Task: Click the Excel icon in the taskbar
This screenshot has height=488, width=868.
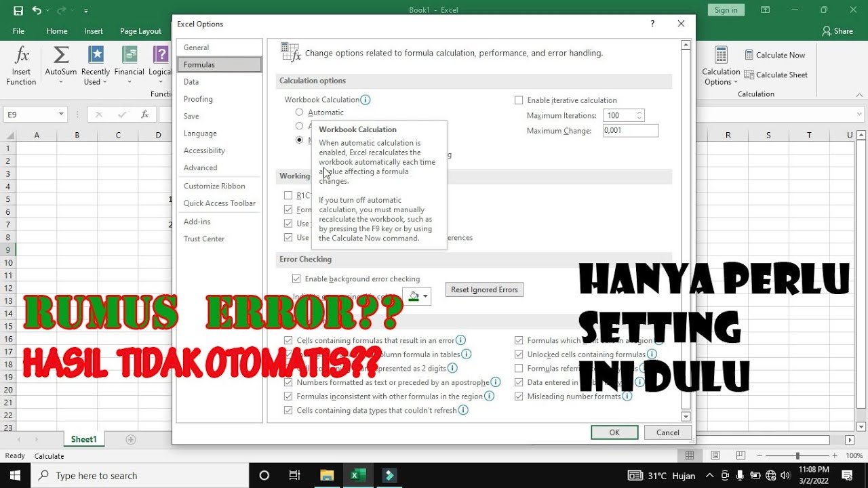Action: 358,475
